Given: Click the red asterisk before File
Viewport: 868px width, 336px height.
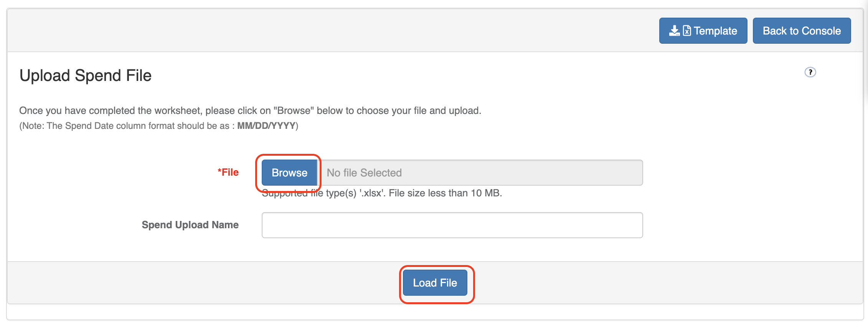Looking at the screenshot, I should click(x=219, y=171).
